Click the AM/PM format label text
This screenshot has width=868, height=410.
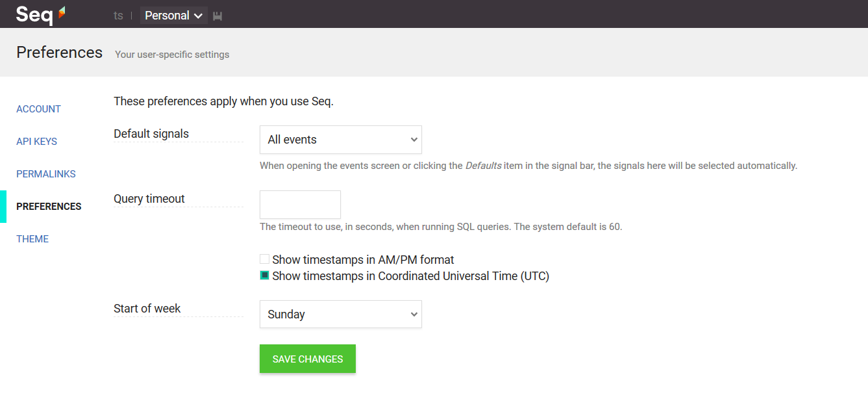[x=363, y=259]
